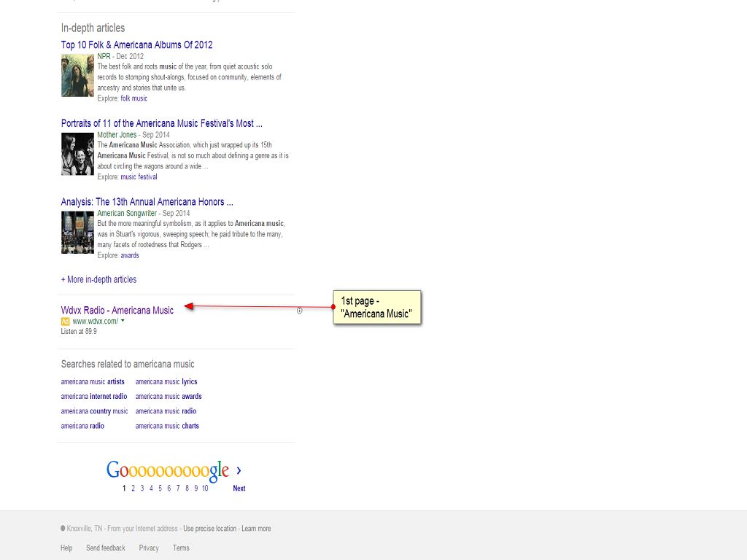
Task: Expand More in-depth articles
Action: (98, 279)
